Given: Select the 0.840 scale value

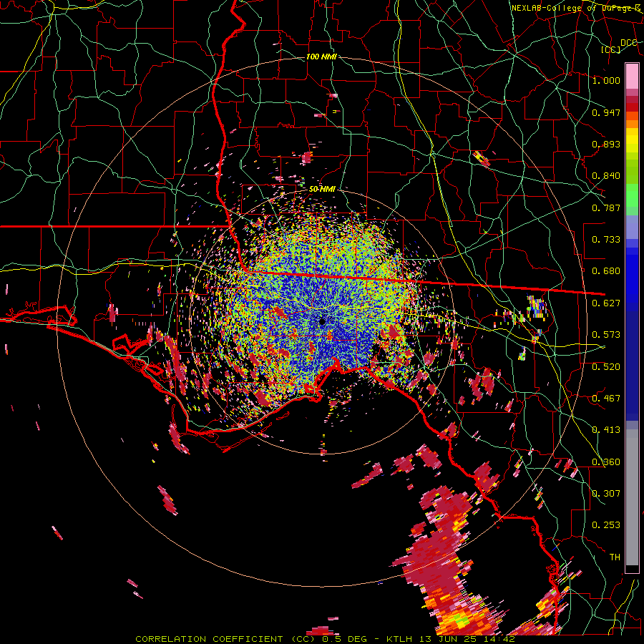Looking at the screenshot, I should click(606, 176).
